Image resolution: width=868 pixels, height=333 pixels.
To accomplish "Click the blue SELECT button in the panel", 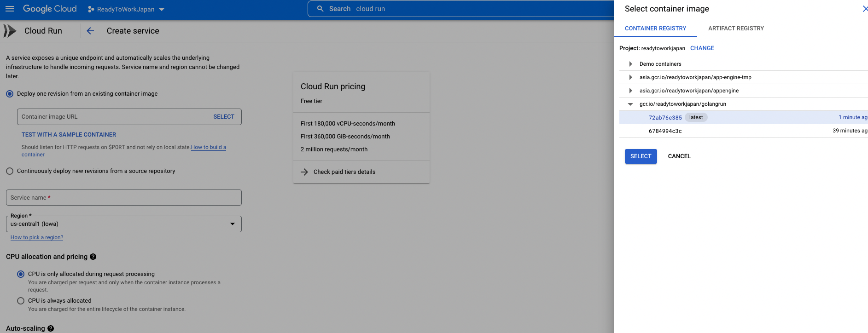I will pyautogui.click(x=641, y=156).
